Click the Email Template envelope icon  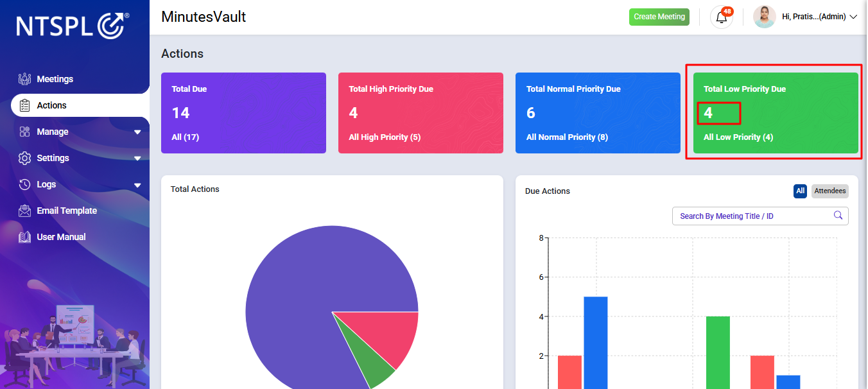(25, 211)
